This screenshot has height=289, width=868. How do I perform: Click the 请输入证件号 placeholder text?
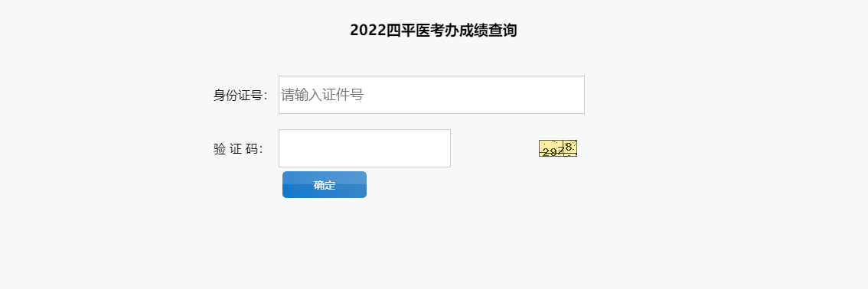pyautogui.click(x=323, y=95)
